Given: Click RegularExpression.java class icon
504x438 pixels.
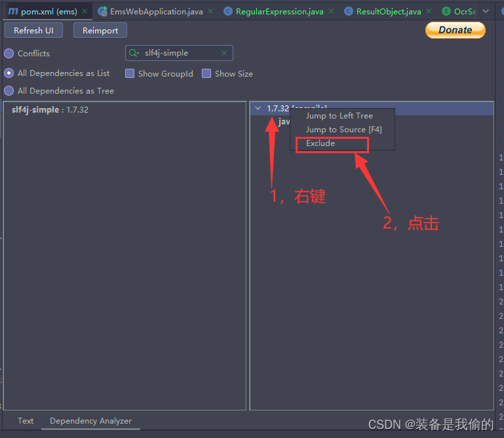Looking at the screenshot, I should click(x=228, y=12).
